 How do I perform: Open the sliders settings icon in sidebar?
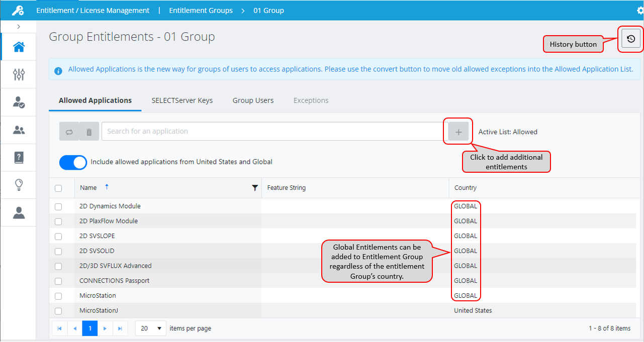point(19,75)
